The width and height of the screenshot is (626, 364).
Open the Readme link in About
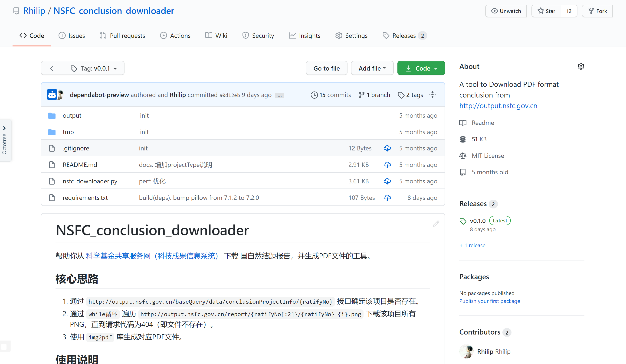pos(483,123)
